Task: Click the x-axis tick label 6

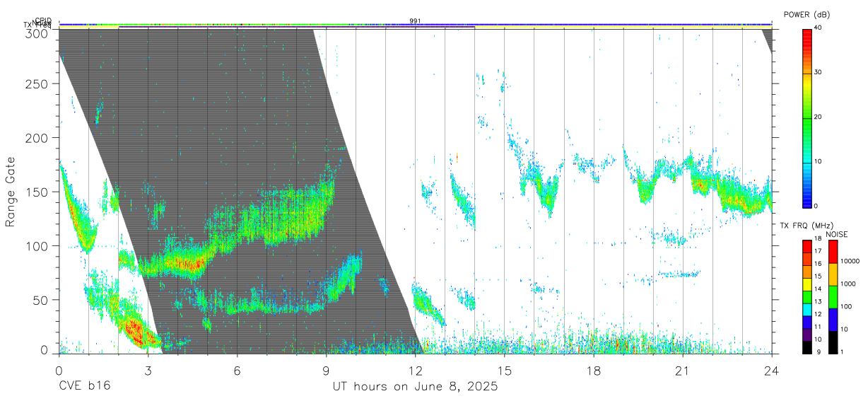Action: tap(237, 370)
